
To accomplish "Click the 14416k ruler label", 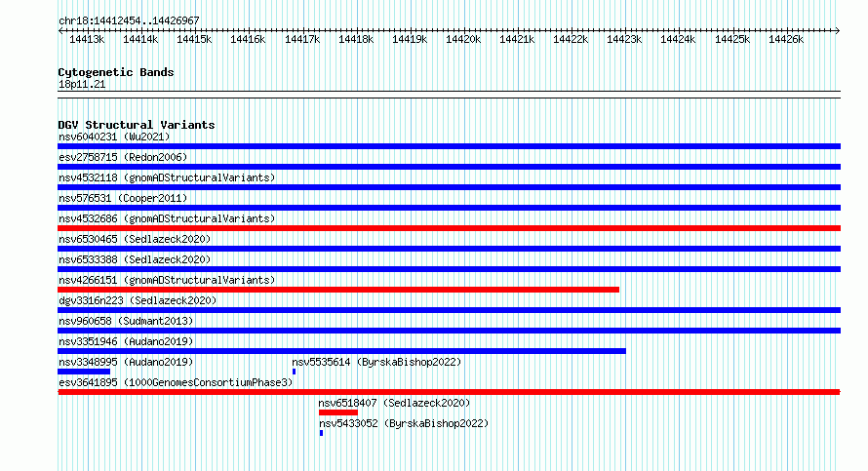I will pos(248,39).
